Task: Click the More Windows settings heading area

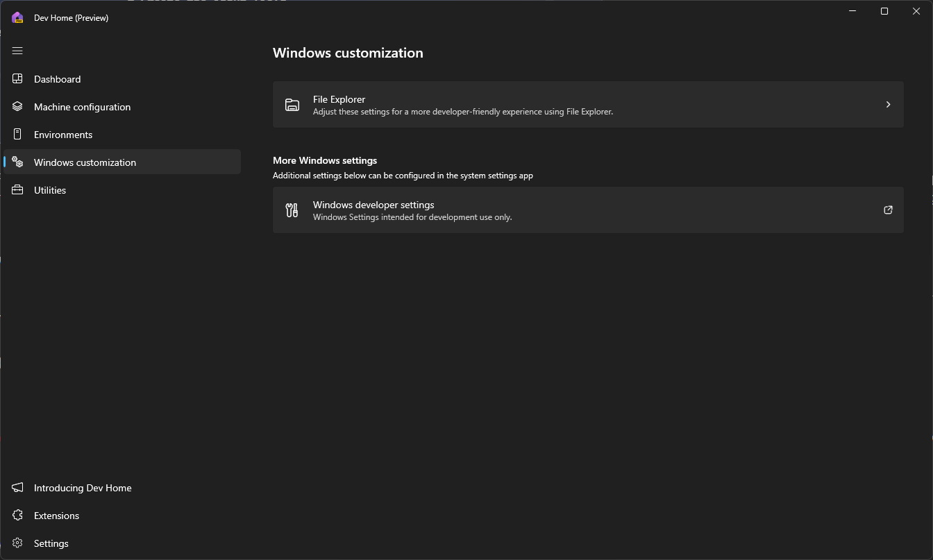Action: [x=324, y=160]
